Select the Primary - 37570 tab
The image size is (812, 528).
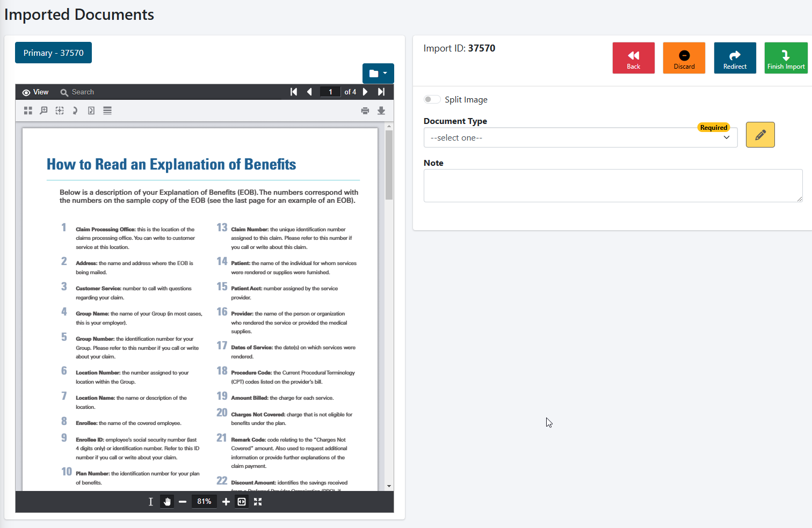[x=53, y=53]
